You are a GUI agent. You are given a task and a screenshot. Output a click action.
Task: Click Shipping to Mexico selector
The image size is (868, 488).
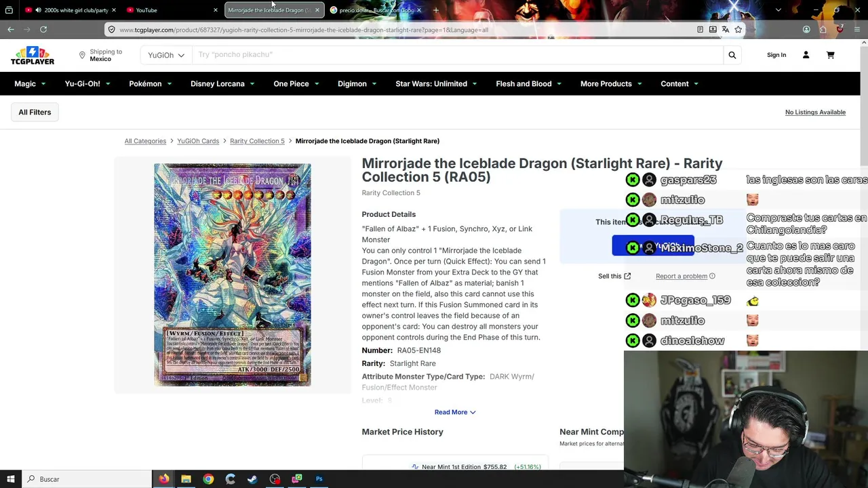[100, 55]
